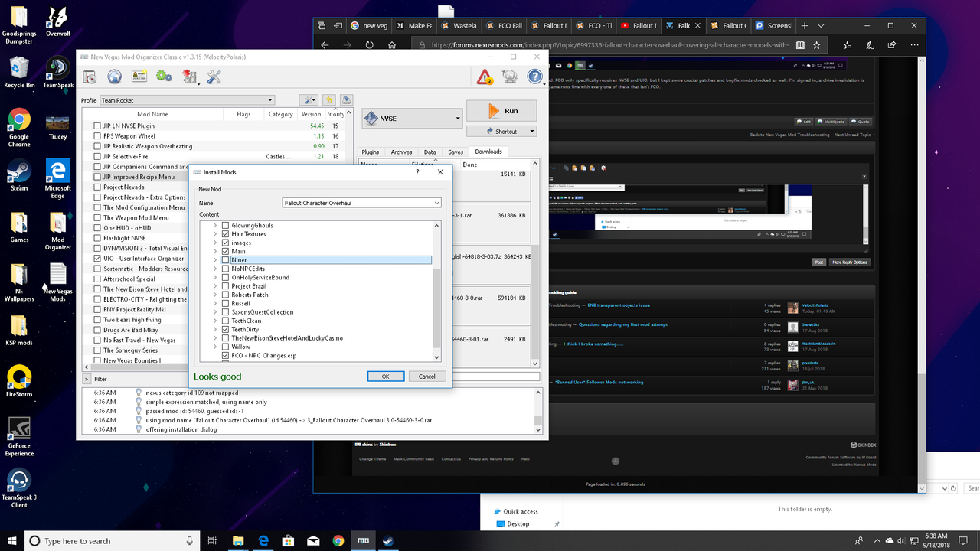This screenshot has width=980, height=551.
Task: Switch to the Saves tab
Action: tap(456, 152)
